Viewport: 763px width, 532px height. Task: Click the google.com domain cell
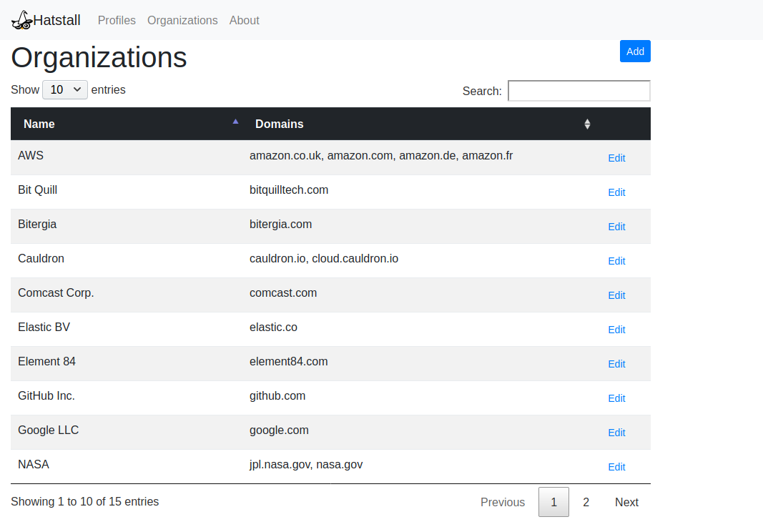pyautogui.click(x=418, y=432)
